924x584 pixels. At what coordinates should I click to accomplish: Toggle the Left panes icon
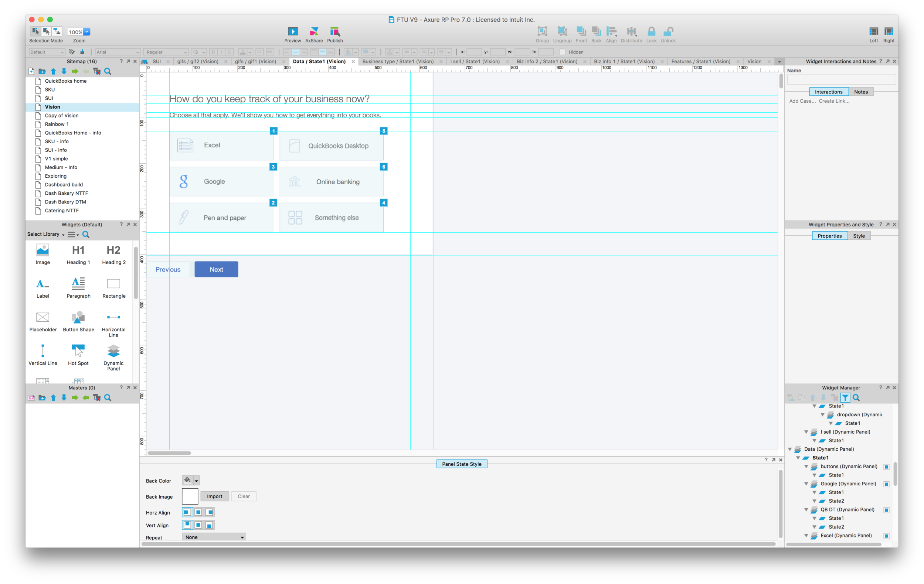coord(873,31)
